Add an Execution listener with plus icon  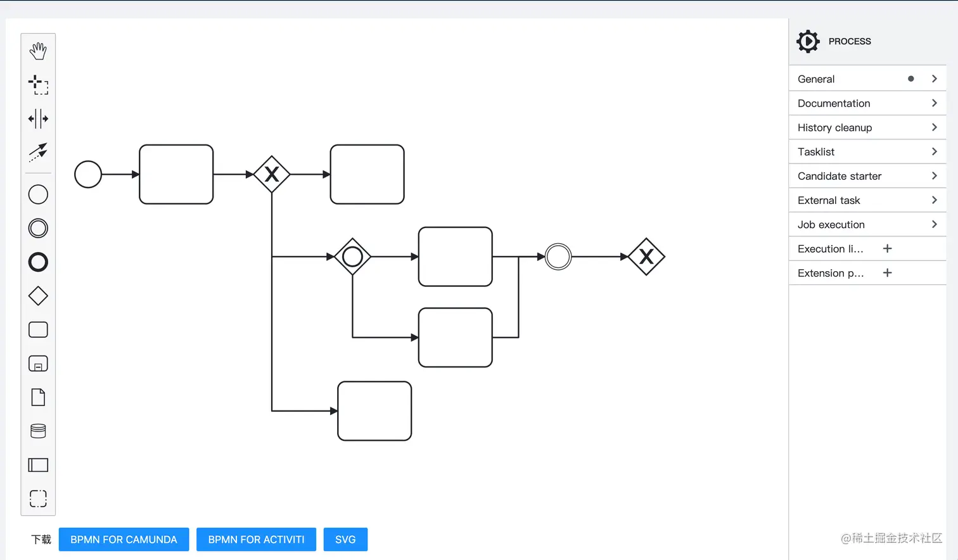887,249
